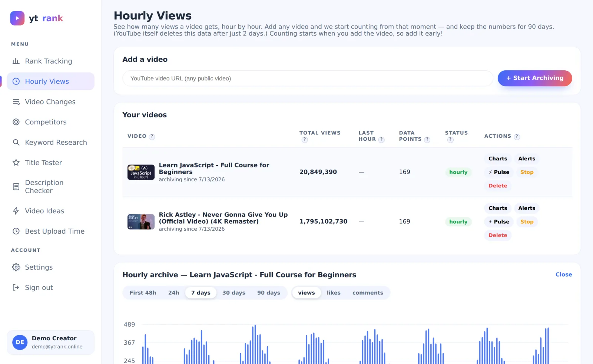593x364 pixels.
Task: Open account Settings
Action: tap(50, 267)
